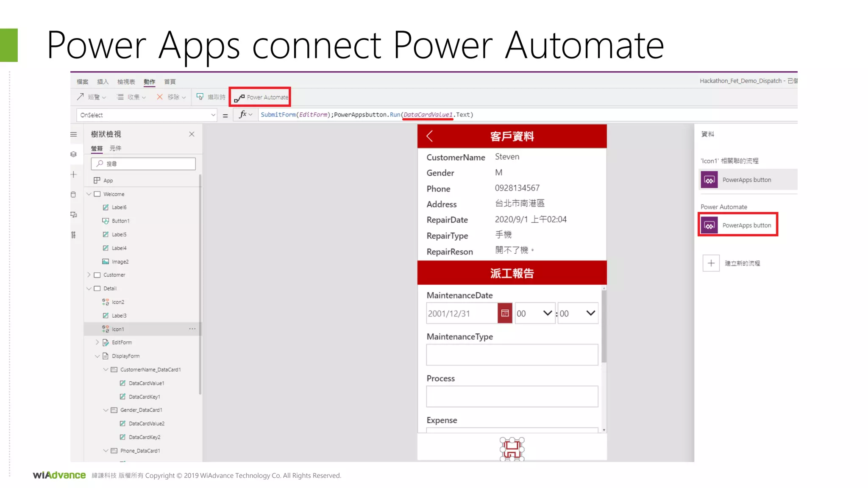Click the MaintenanceType input field
Viewport: 868px width, 488px height.
[512, 355]
